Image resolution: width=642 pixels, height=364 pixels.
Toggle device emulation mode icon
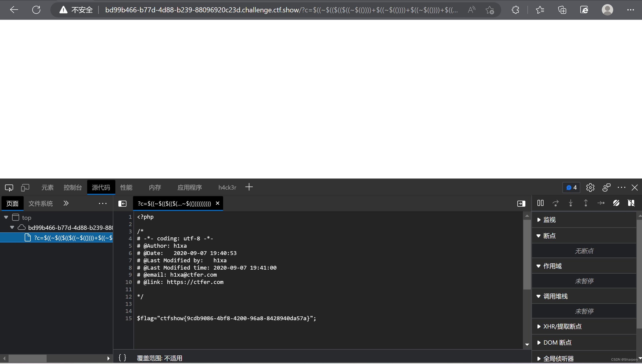[25, 188]
